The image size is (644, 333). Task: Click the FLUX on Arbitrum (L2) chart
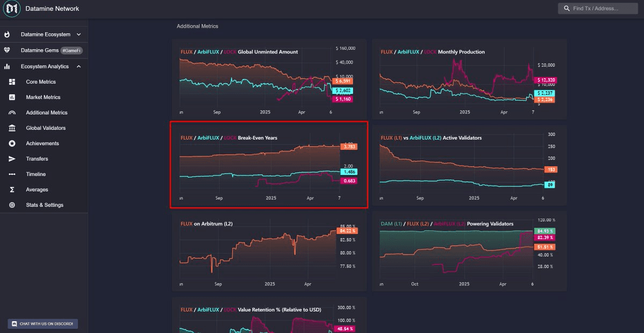269,251
